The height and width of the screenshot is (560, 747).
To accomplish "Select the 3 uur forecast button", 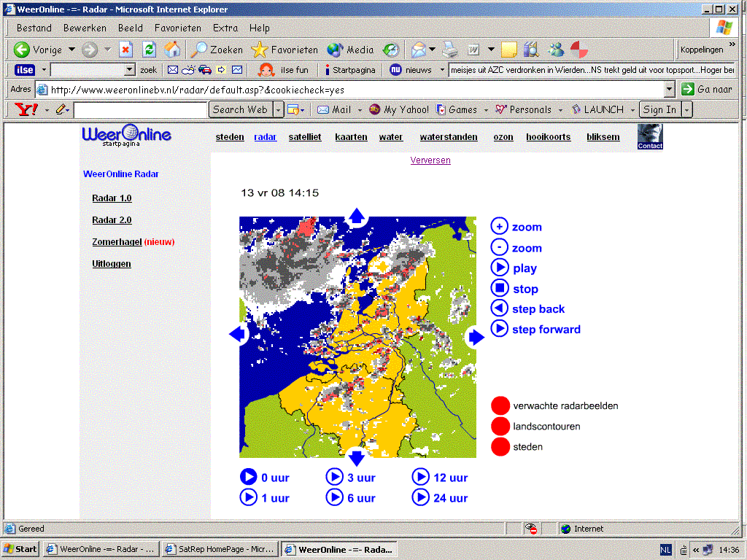I will 334,477.
